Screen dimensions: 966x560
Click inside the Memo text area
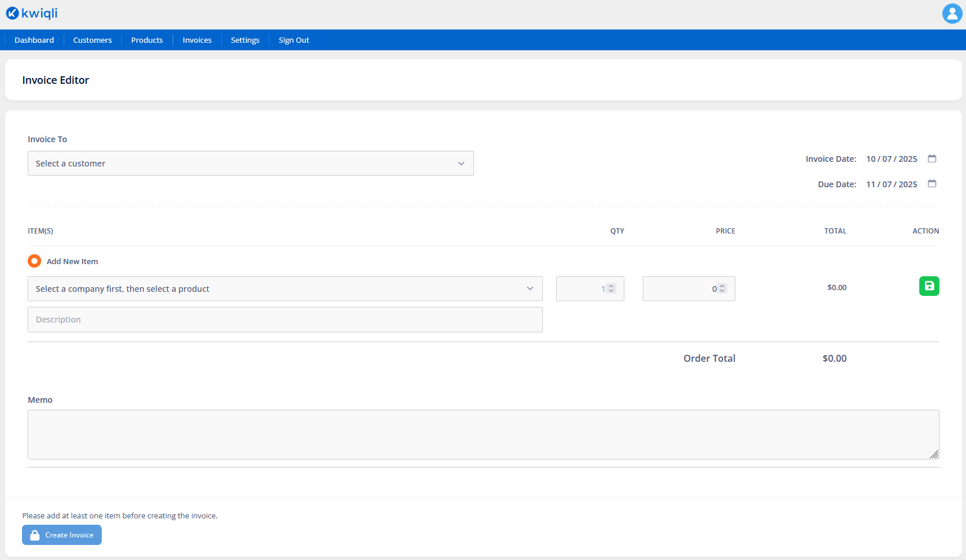(x=483, y=435)
